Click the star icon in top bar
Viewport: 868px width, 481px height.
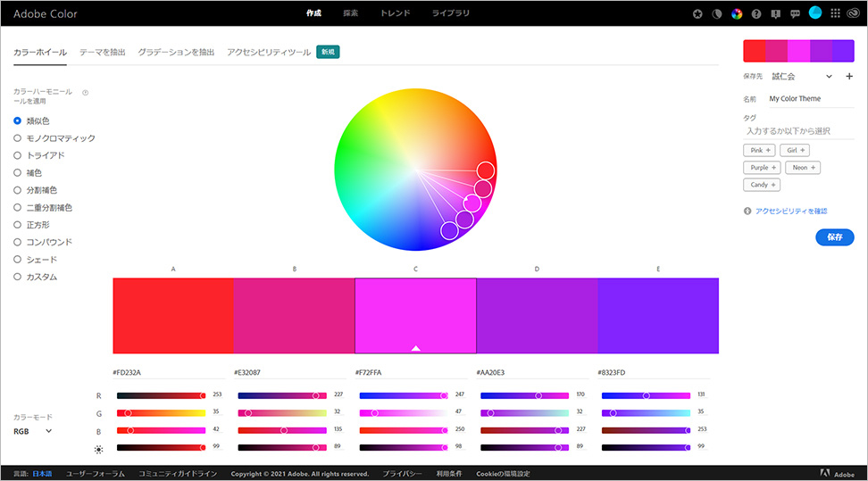(x=697, y=14)
